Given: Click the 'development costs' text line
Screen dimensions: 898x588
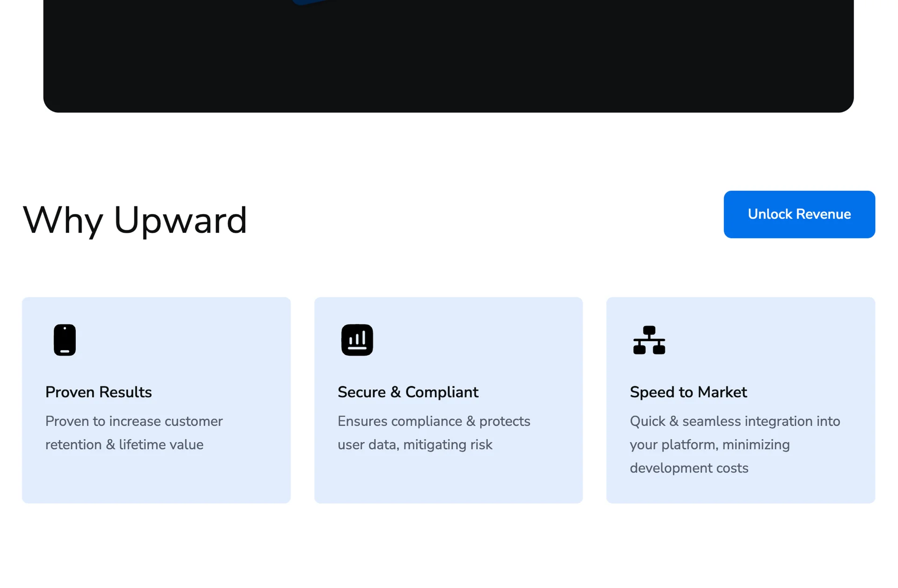Looking at the screenshot, I should pos(689,468).
